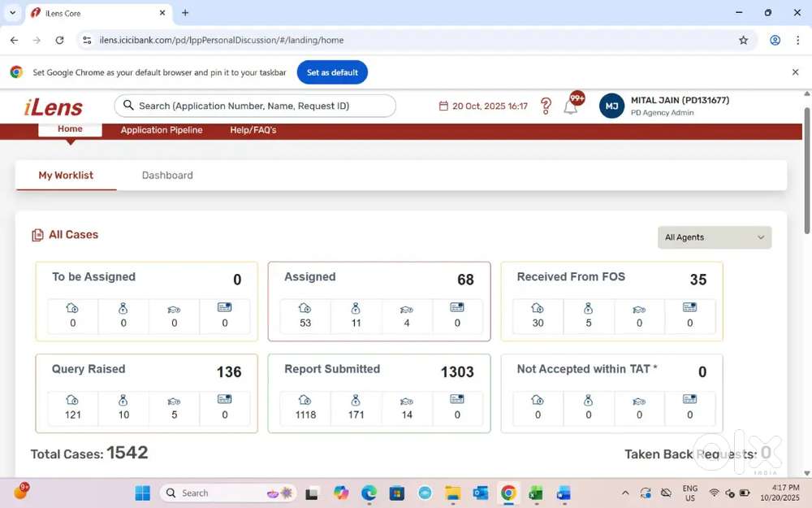
Task: Click the Set as default button
Action: point(332,72)
